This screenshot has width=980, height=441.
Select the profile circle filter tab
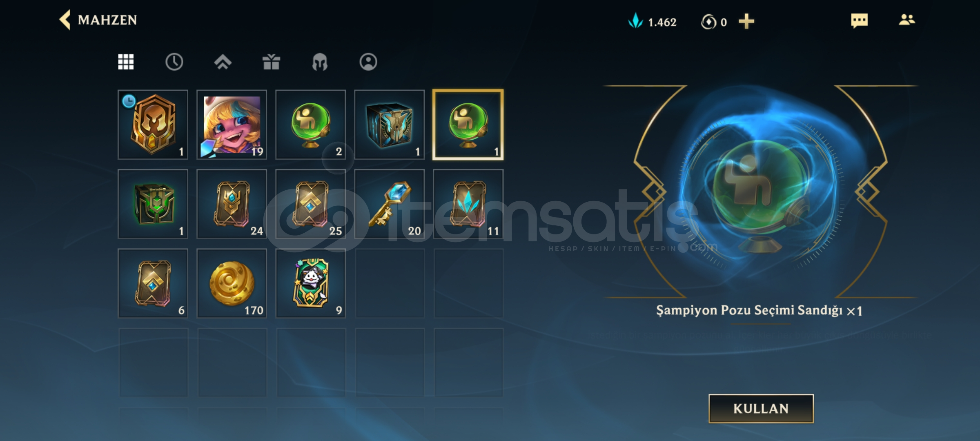(x=368, y=62)
